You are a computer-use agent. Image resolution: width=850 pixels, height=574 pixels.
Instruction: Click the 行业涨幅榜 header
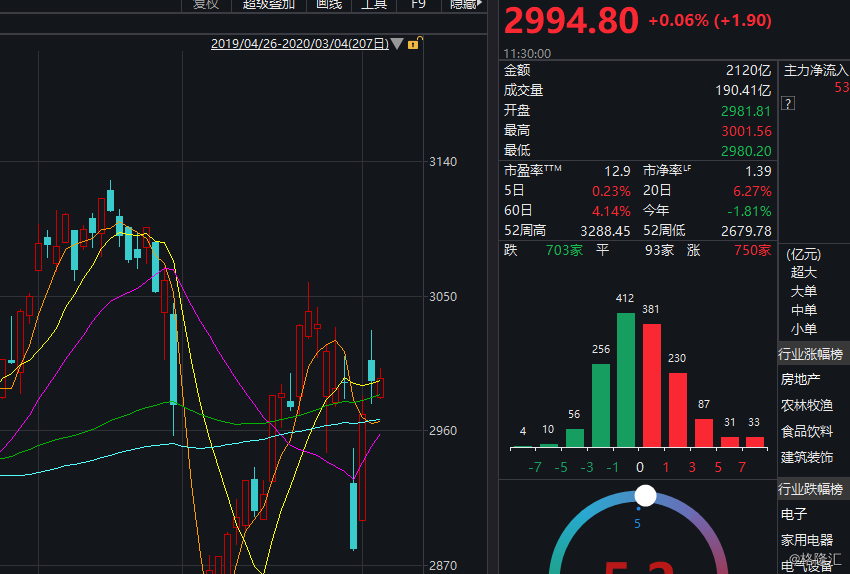pos(810,354)
